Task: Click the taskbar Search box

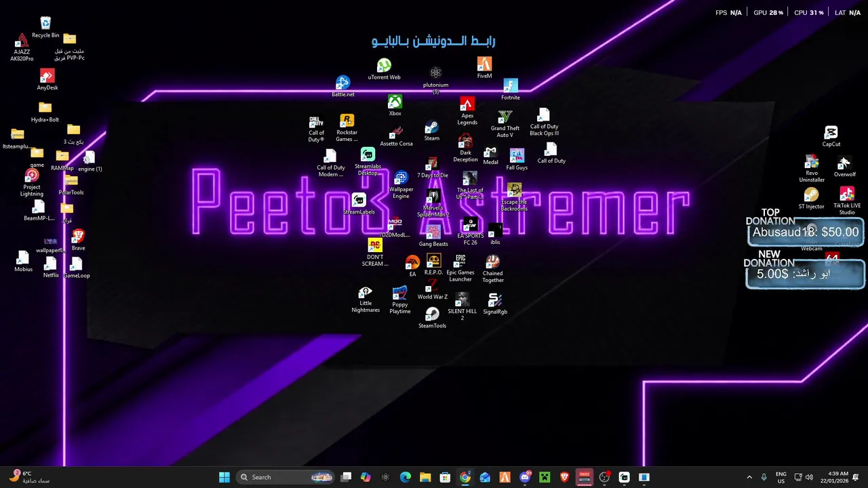Action: [286, 477]
